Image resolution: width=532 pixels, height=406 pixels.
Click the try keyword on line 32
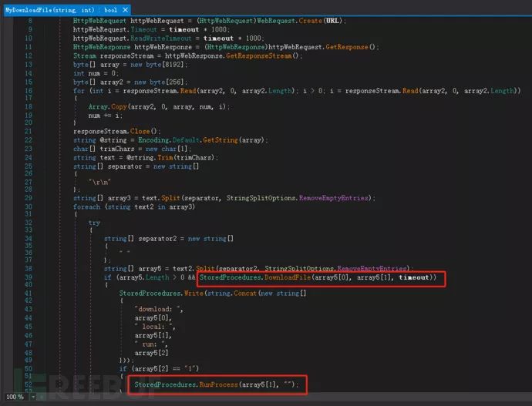pyautogui.click(x=94, y=223)
